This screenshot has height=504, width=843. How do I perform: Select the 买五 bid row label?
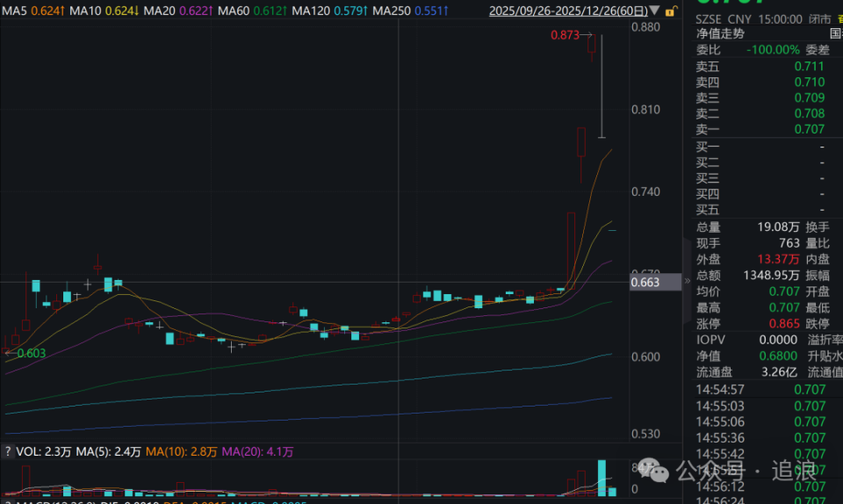pyautogui.click(x=708, y=210)
